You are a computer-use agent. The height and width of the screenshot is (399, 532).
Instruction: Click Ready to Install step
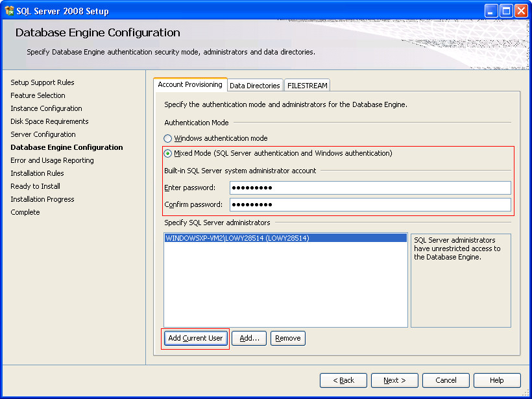click(35, 186)
